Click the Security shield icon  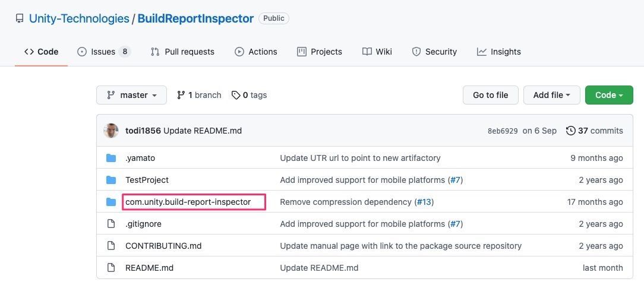pyautogui.click(x=416, y=52)
